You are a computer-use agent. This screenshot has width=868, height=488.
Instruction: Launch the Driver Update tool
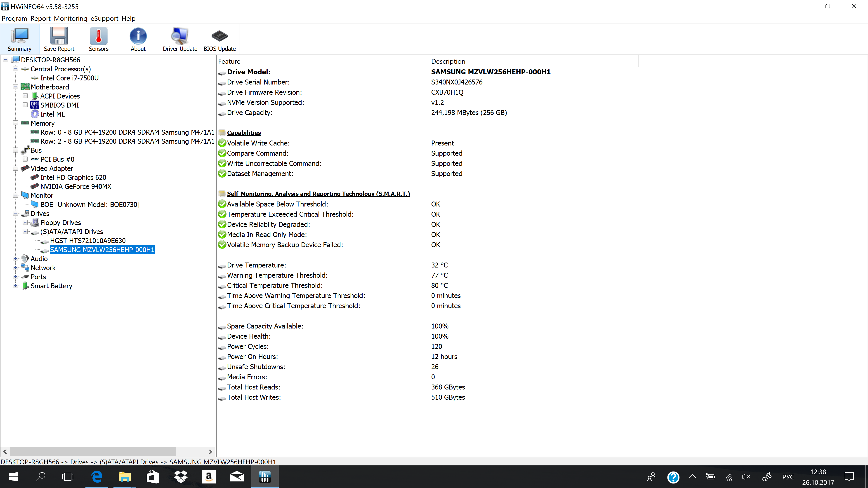180,39
